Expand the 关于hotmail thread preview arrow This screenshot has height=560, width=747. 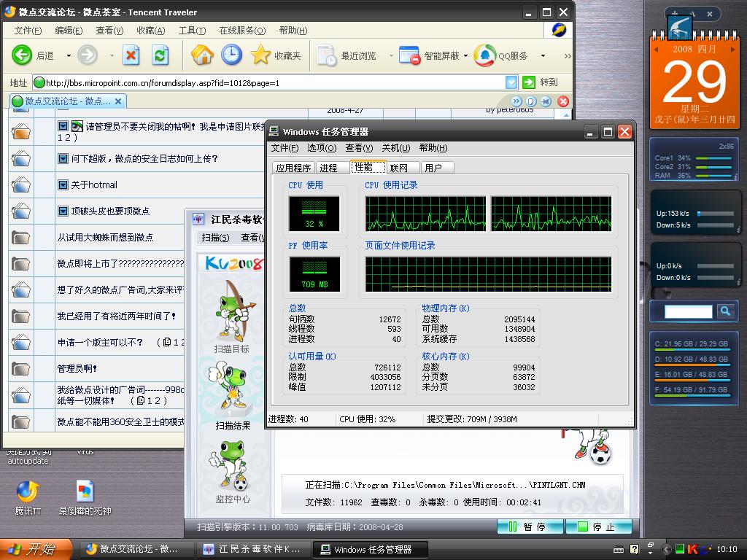click(63, 184)
